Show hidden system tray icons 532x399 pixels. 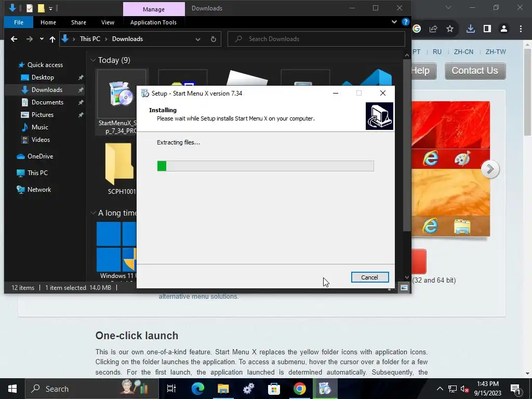[440, 389]
